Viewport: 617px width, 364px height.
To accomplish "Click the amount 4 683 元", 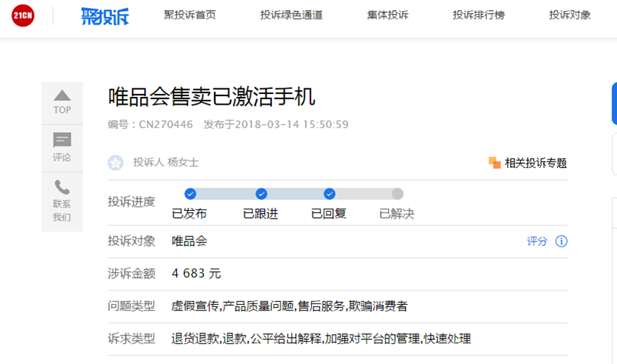I will 196,274.
